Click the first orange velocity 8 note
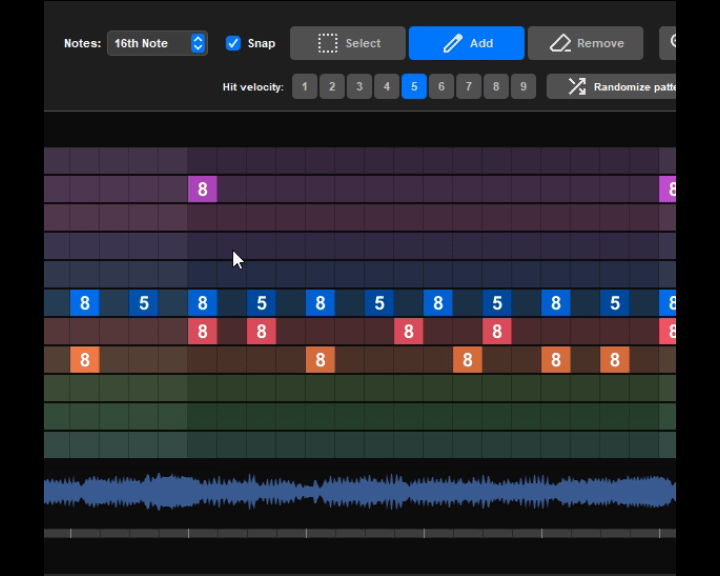Image resolution: width=720 pixels, height=576 pixels. tap(85, 360)
